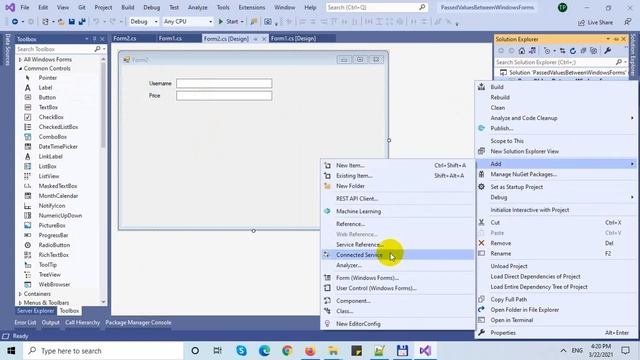The image size is (640, 360).
Task: Open the Start button dropdown arrow
Action: [242, 22]
